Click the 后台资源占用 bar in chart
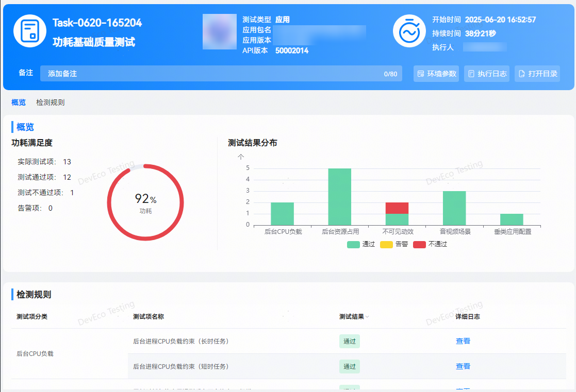Image resolution: width=576 pixels, height=392 pixels. pos(340,197)
